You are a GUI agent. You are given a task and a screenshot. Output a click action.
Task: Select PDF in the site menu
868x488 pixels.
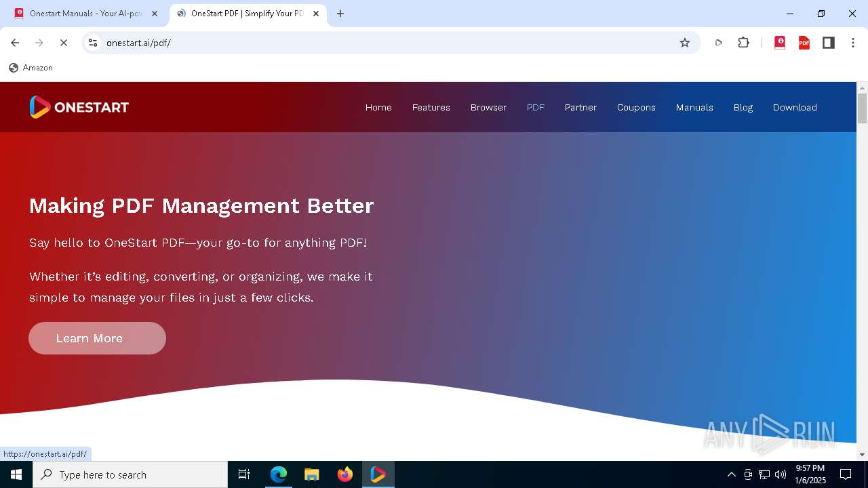click(536, 107)
